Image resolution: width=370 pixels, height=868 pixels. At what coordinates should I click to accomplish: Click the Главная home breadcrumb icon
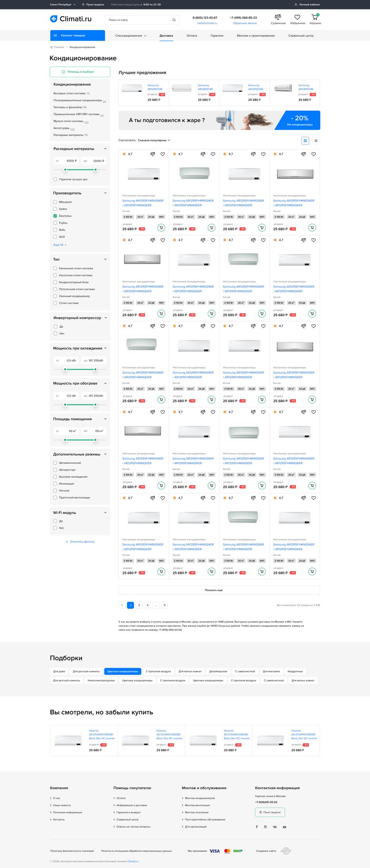(51, 47)
